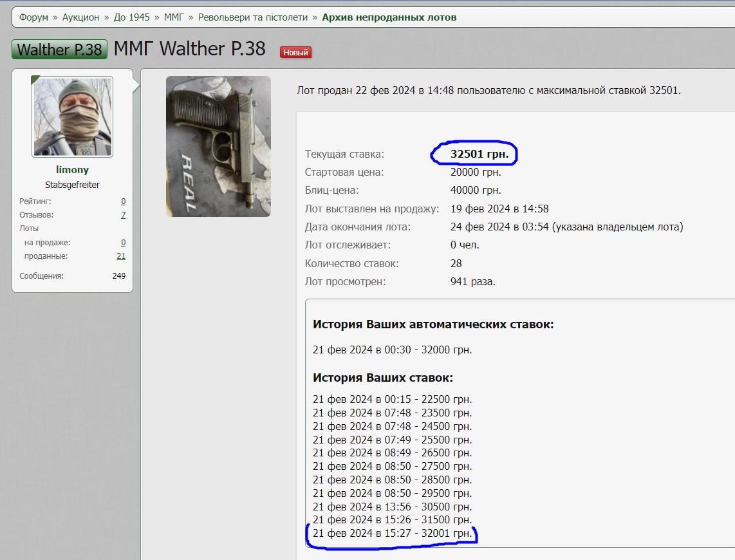
Task: Open Архив непроданных лотов breadcrumb
Action: 389,17
